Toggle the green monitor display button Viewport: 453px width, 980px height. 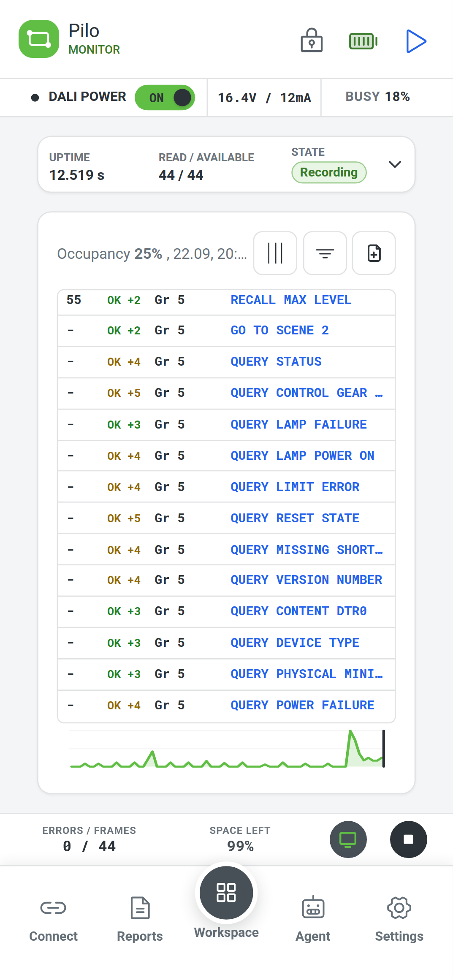point(348,839)
